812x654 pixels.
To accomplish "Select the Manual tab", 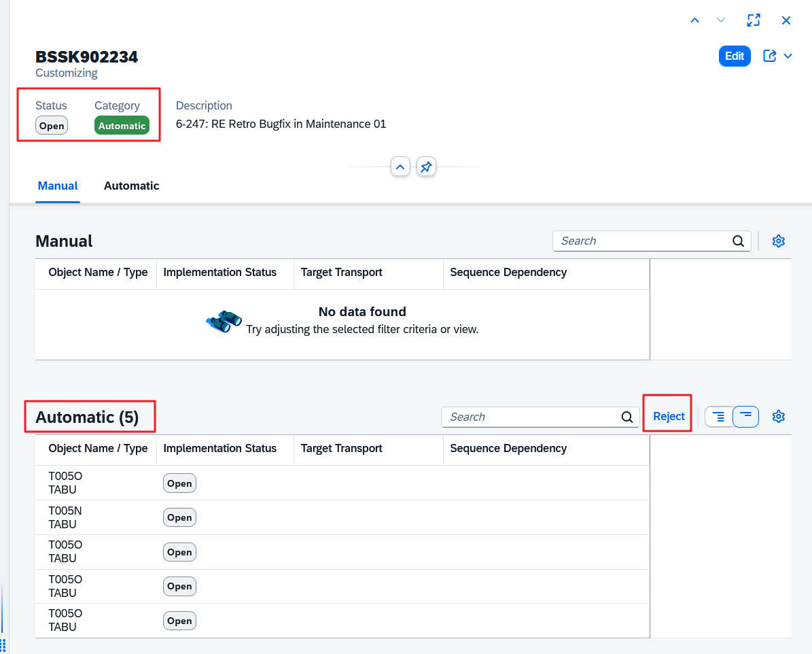I will pyautogui.click(x=58, y=186).
